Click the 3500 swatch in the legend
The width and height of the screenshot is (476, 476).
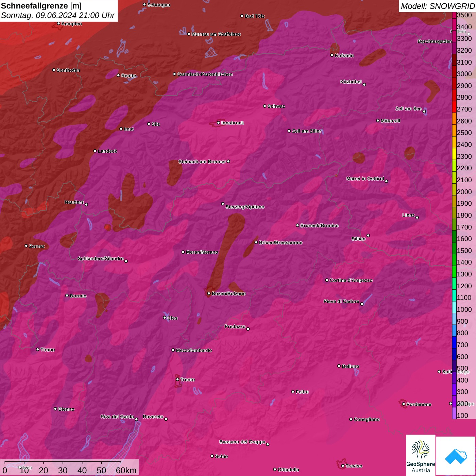point(454,15)
